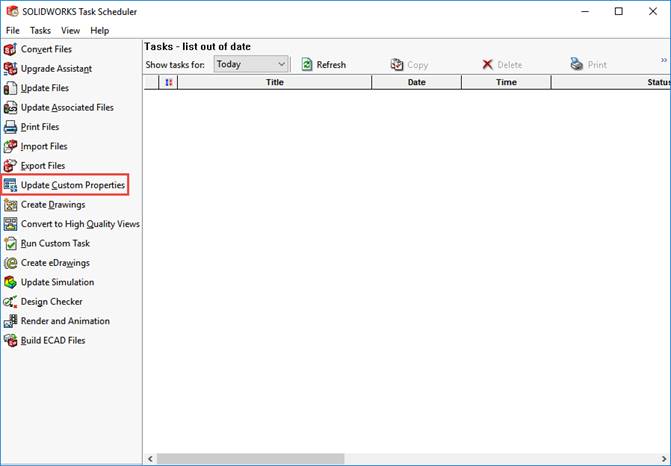Click the horizontal scrollbar thumb
Image resolution: width=671 pixels, height=466 pixels.
250,459
